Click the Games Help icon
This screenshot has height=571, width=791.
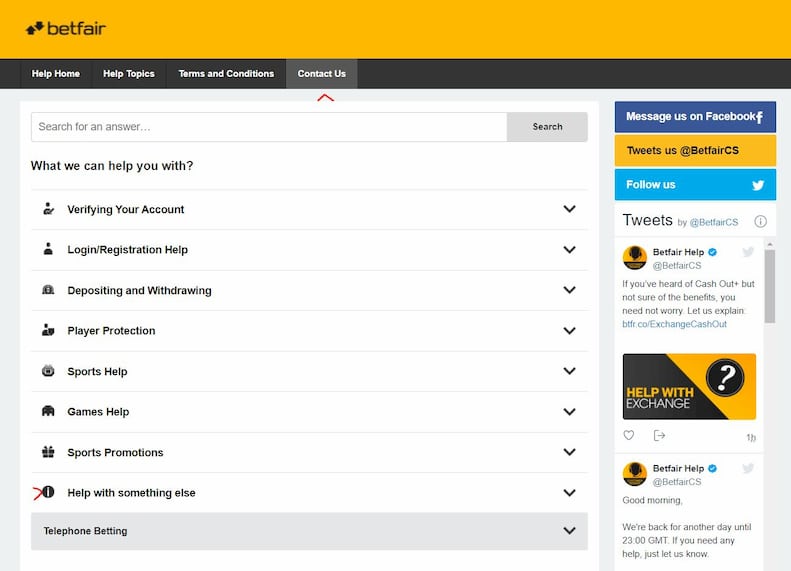click(x=48, y=411)
